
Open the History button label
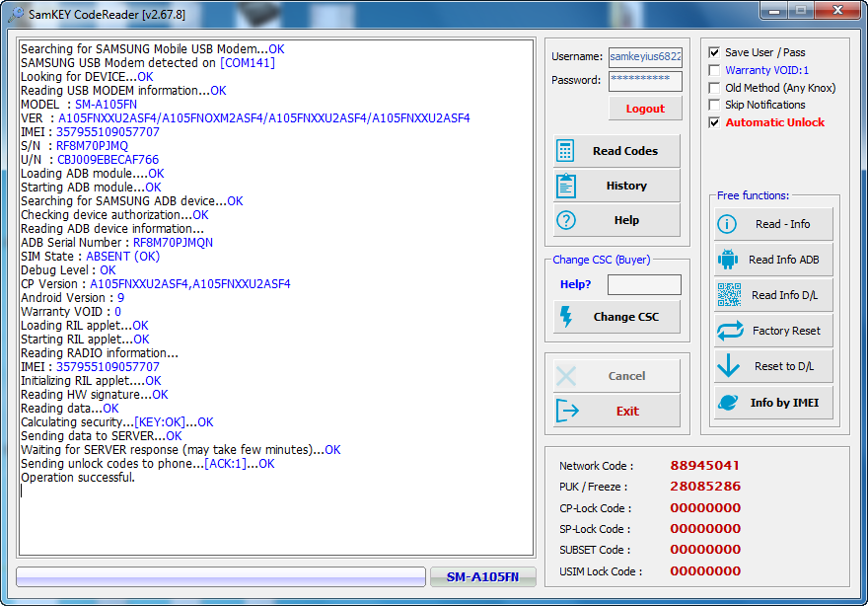[x=626, y=186]
